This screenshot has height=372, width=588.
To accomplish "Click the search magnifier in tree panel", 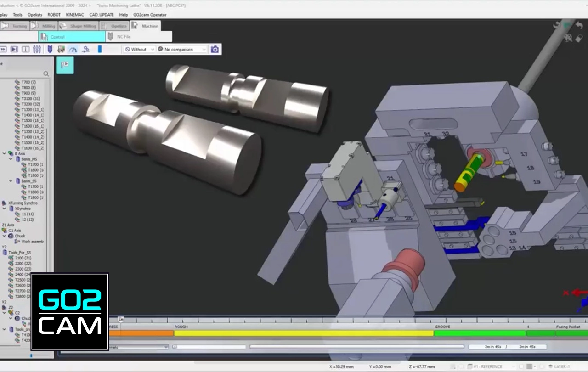I will pyautogui.click(x=46, y=73).
